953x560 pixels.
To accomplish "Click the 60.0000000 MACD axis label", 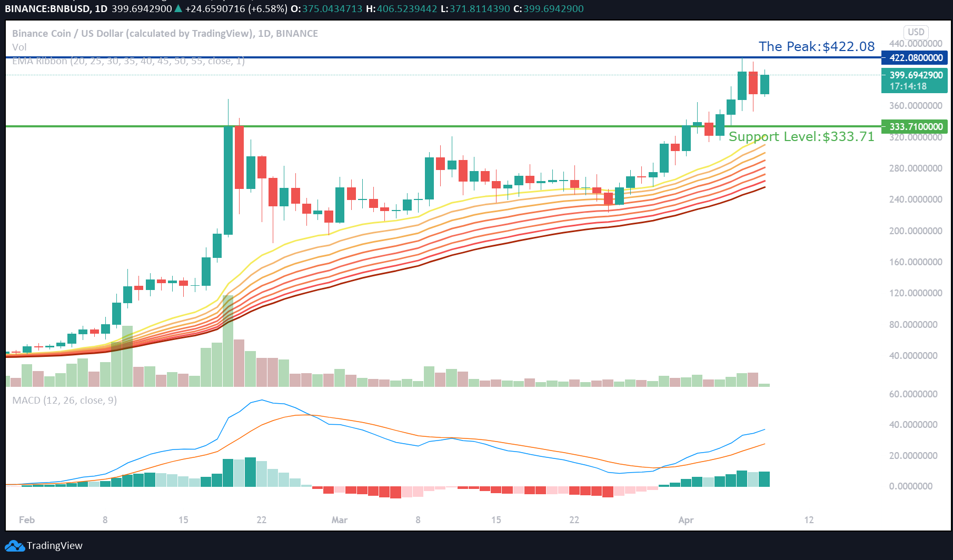I will [x=914, y=394].
